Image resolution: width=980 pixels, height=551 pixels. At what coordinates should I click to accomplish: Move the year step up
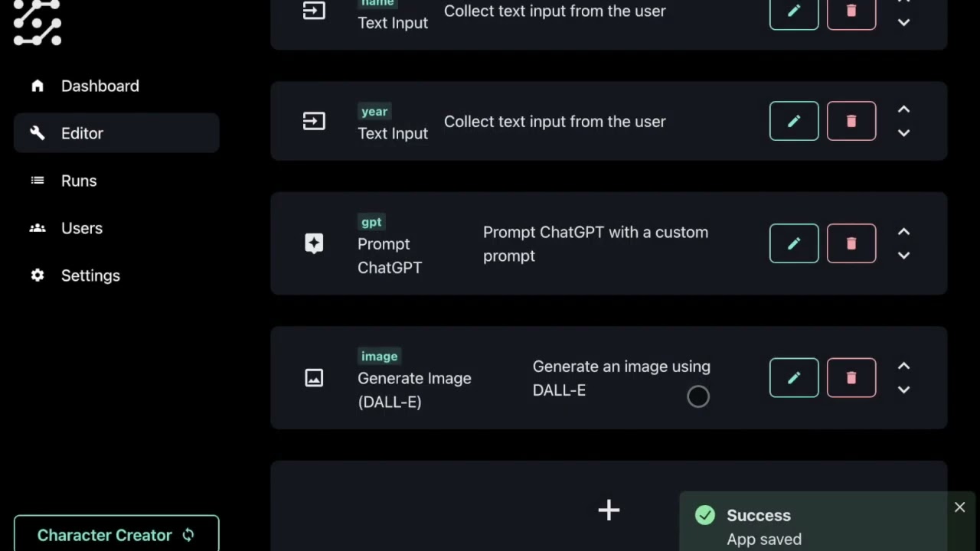903,109
